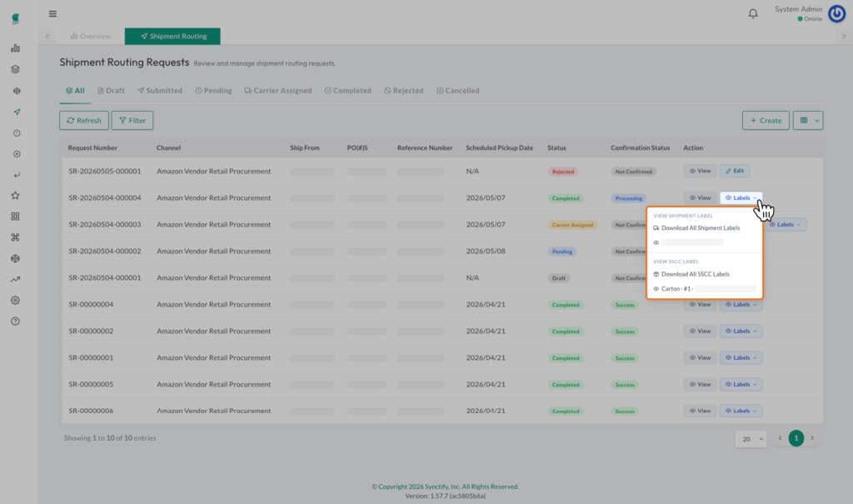
Task: Click the Create button
Action: click(x=766, y=120)
